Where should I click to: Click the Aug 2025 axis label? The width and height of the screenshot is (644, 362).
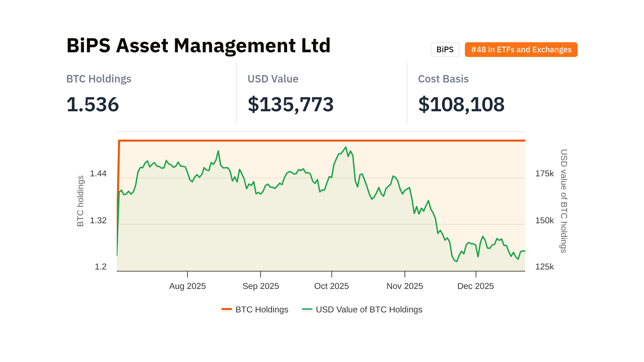click(187, 286)
